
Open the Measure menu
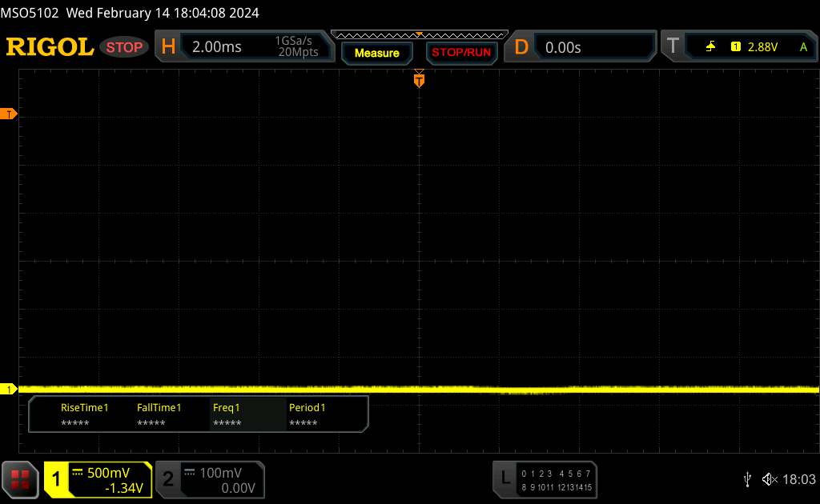[x=377, y=53]
